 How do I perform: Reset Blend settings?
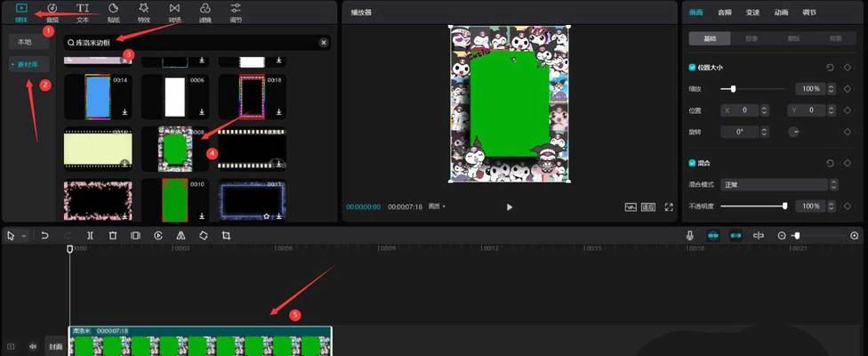pos(830,164)
